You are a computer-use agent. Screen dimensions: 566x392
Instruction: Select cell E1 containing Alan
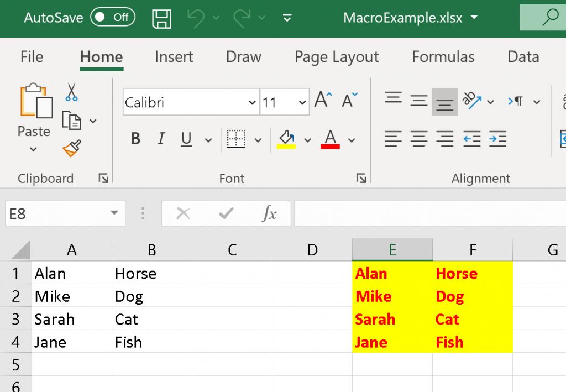pyautogui.click(x=392, y=273)
